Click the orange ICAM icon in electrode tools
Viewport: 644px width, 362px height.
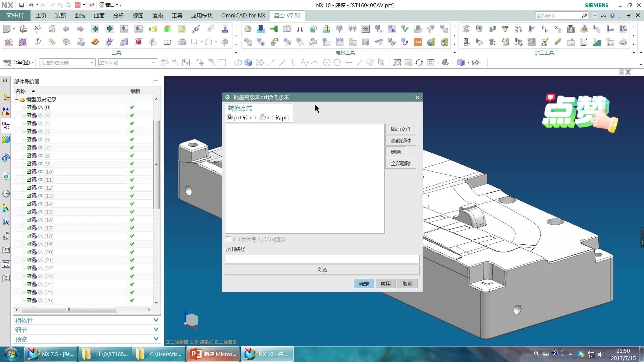(x=418, y=42)
